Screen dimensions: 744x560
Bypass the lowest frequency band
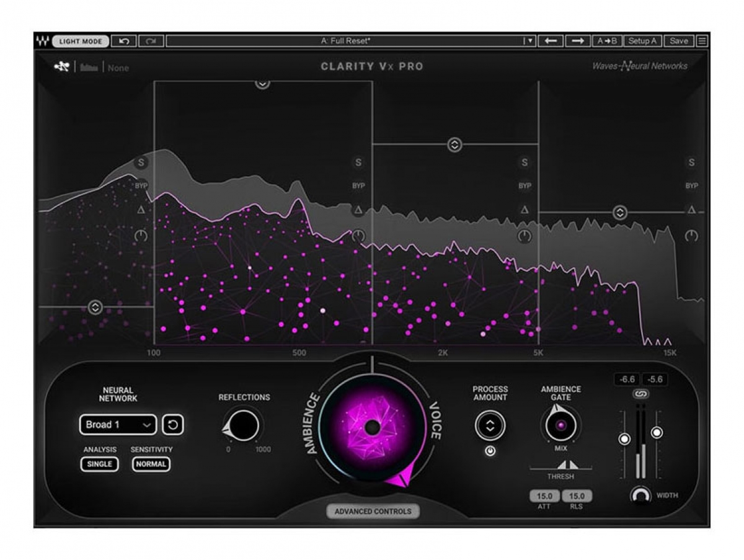click(141, 185)
